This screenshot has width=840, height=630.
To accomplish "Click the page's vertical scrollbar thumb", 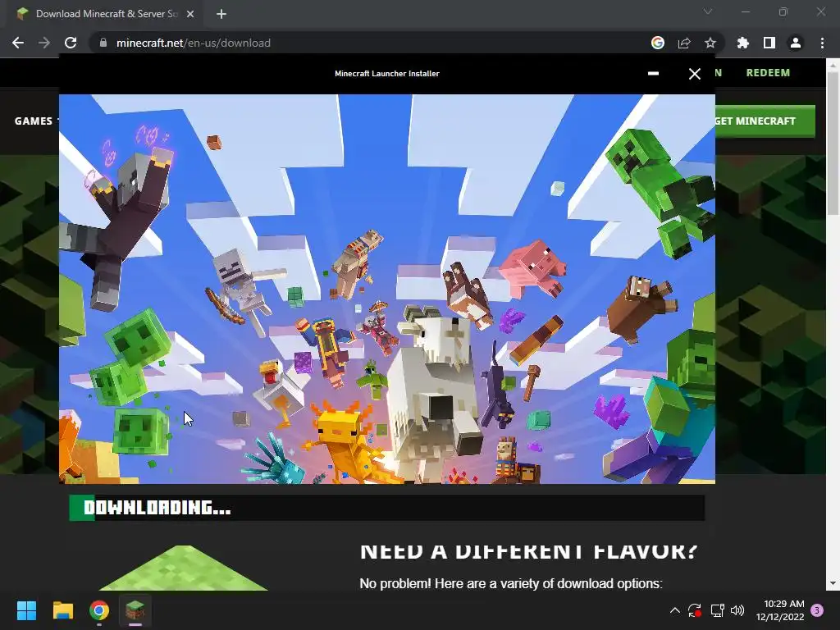I will [x=833, y=142].
